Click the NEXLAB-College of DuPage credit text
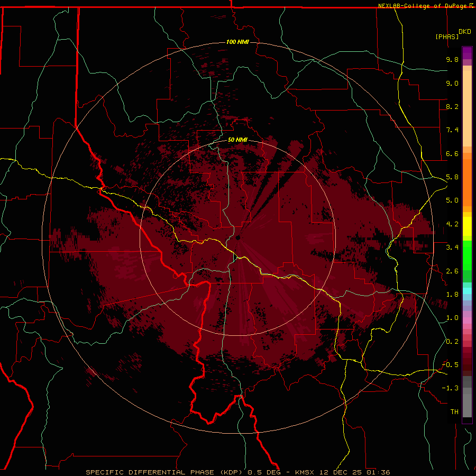Image resolution: width=476 pixels, height=476 pixels. tap(423, 6)
